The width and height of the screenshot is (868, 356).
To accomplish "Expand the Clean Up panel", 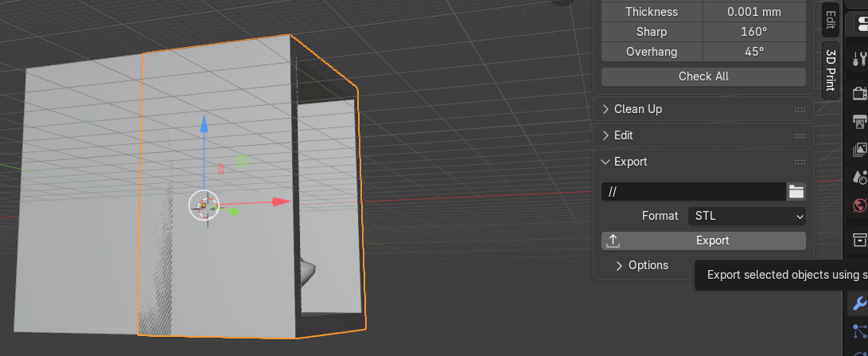I will [605, 109].
